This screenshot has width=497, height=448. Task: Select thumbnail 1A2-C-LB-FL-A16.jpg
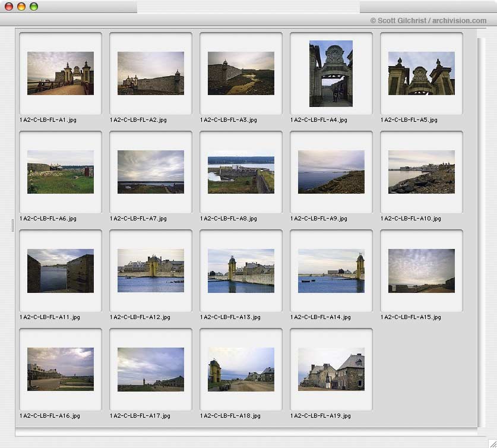61,369
